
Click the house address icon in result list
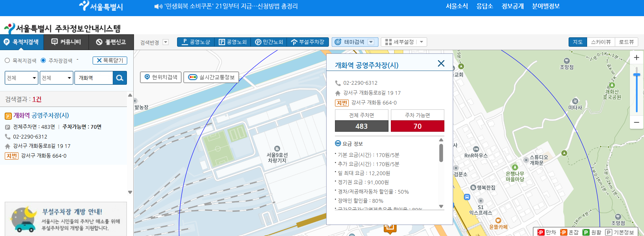tap(8, 146)
